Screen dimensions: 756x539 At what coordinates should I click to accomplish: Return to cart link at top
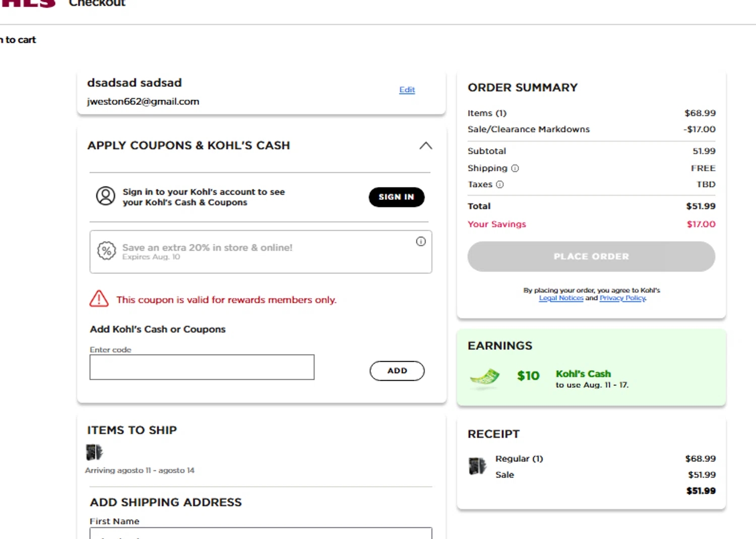[18, 40]
